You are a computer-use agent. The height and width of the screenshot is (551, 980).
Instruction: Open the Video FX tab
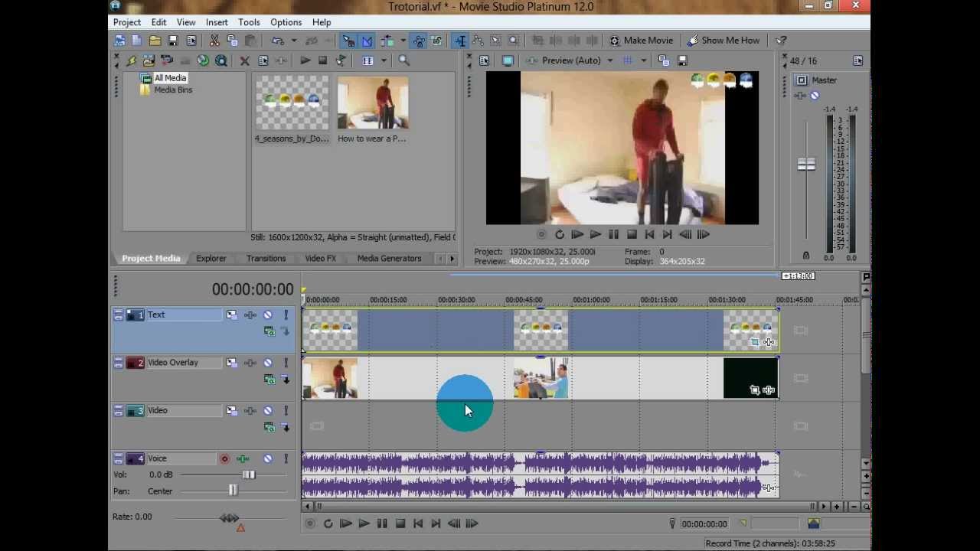[x=320, y=259]
